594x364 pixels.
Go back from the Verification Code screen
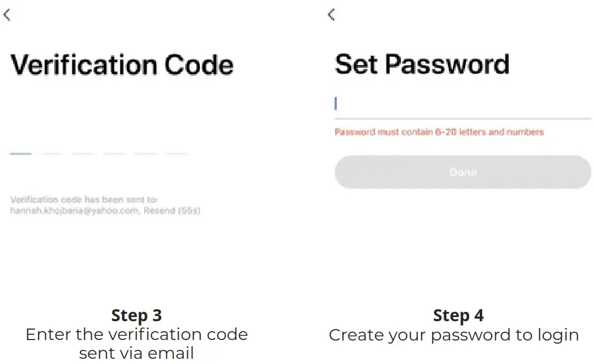pos(7,15)
